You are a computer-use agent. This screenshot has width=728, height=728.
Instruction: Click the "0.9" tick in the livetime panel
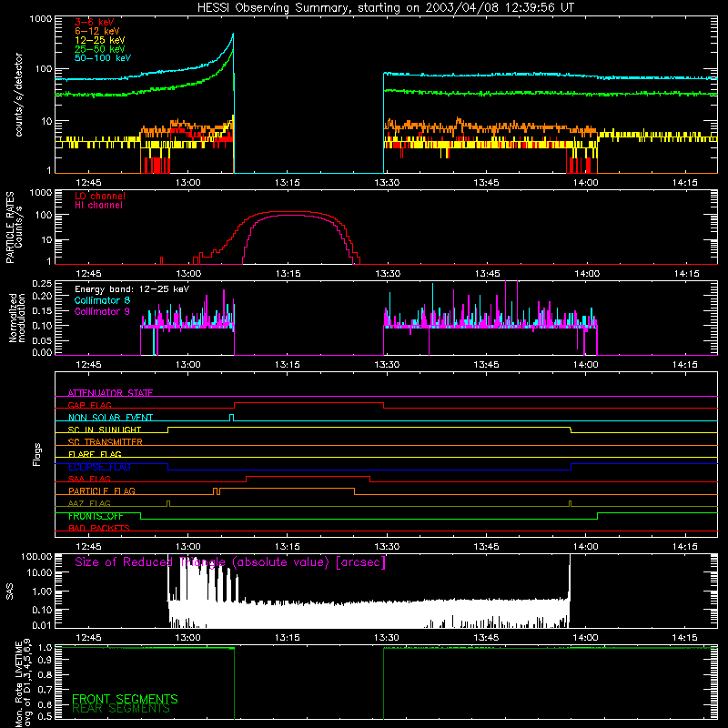[45, 659]
